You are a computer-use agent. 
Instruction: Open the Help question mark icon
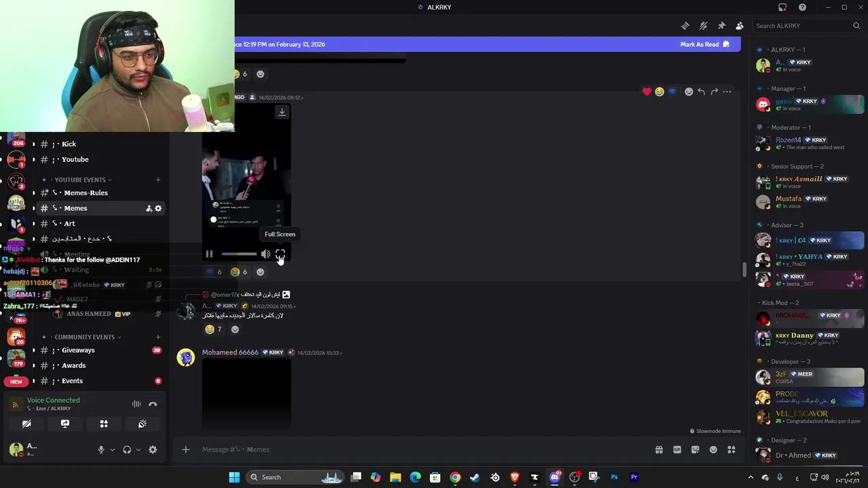click(802, 7)
